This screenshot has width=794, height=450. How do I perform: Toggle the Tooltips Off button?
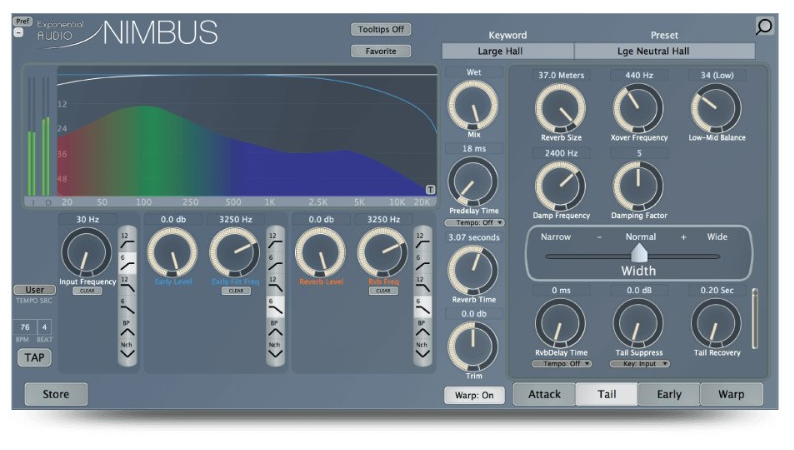coord(381,29)
